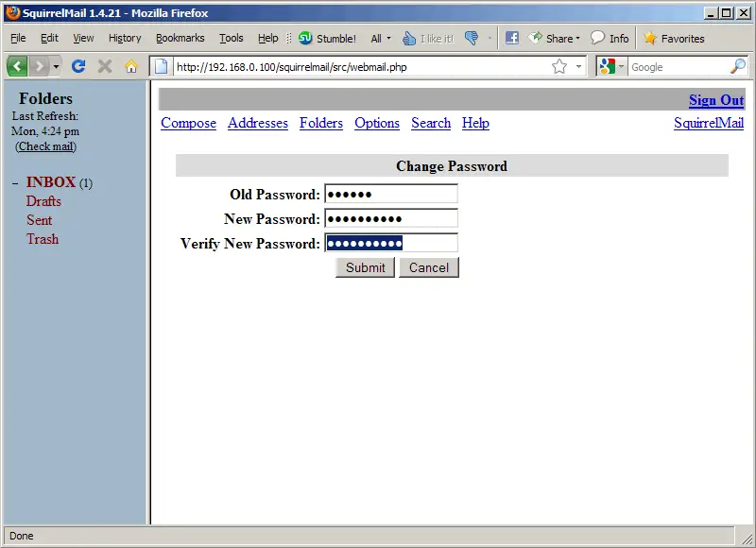Click the Change Password heading
The image size is (756, 548).
452,166
